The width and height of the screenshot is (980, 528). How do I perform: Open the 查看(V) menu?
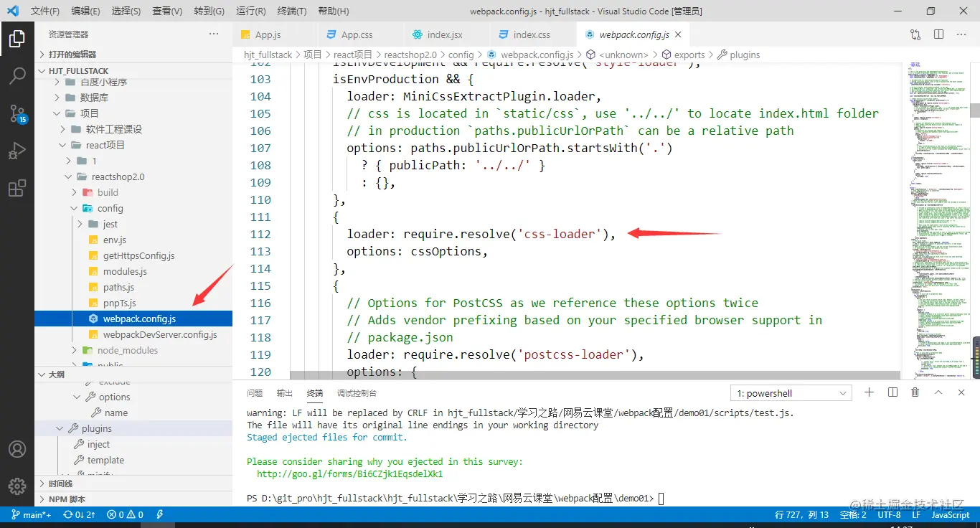167,11
